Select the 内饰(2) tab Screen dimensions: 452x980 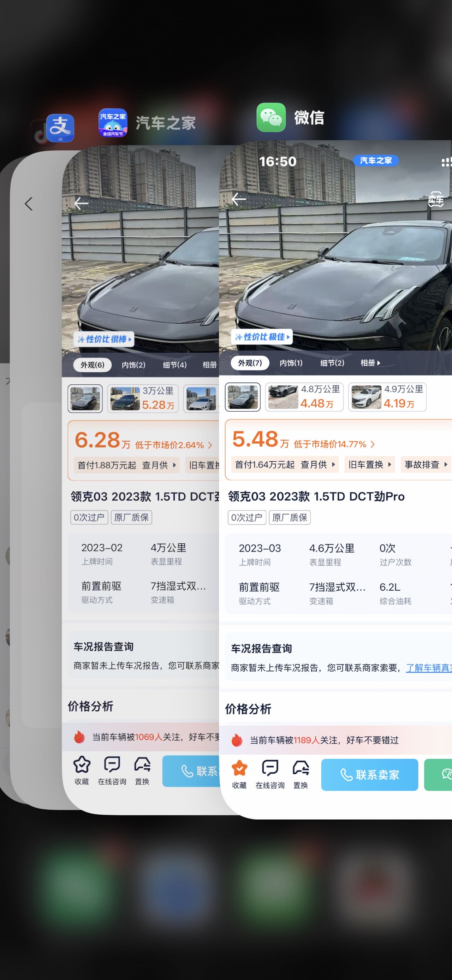pos(133,365)
